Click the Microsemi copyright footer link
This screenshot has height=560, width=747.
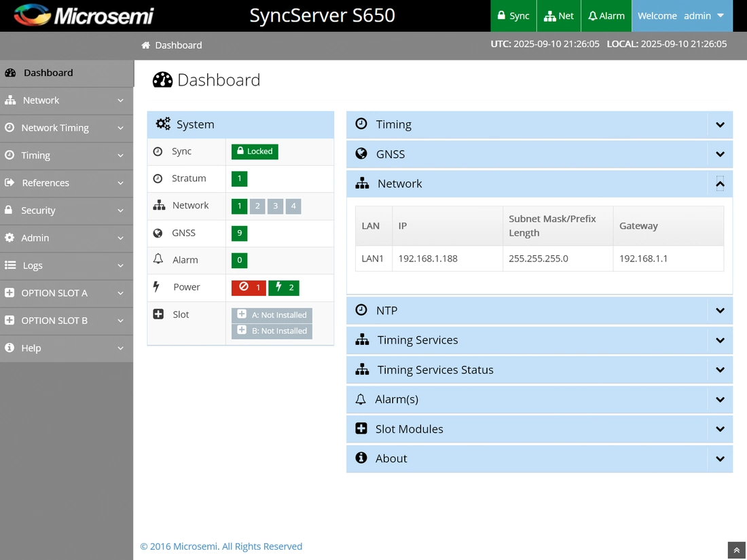pyautogui.click(x=221, y=546)
